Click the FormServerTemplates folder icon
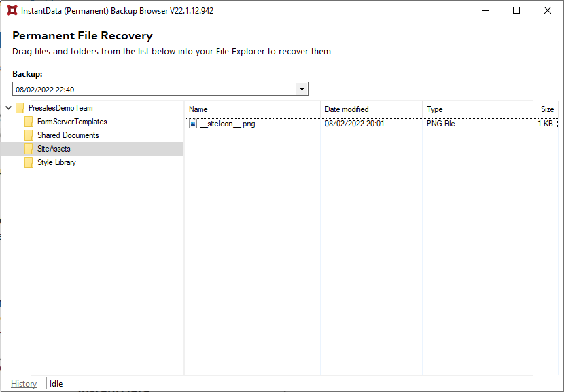Screen dimensions: 564x392 [29, 122]
